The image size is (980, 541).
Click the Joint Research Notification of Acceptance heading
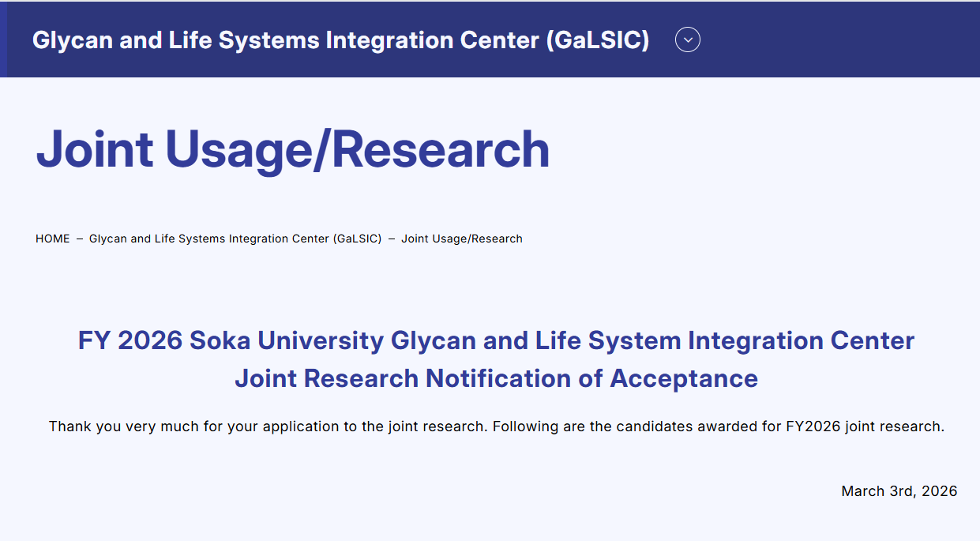click(x=496, y=378)
